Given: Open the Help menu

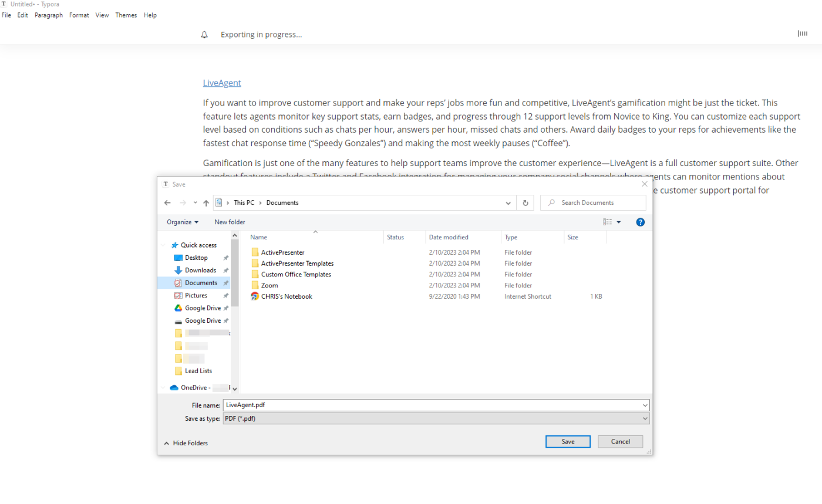Looking at the screenshot, I should pos(150,15).
